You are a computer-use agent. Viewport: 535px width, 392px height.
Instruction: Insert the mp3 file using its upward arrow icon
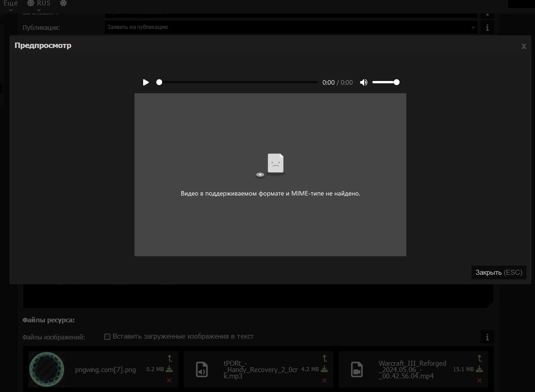coord(325,358)
